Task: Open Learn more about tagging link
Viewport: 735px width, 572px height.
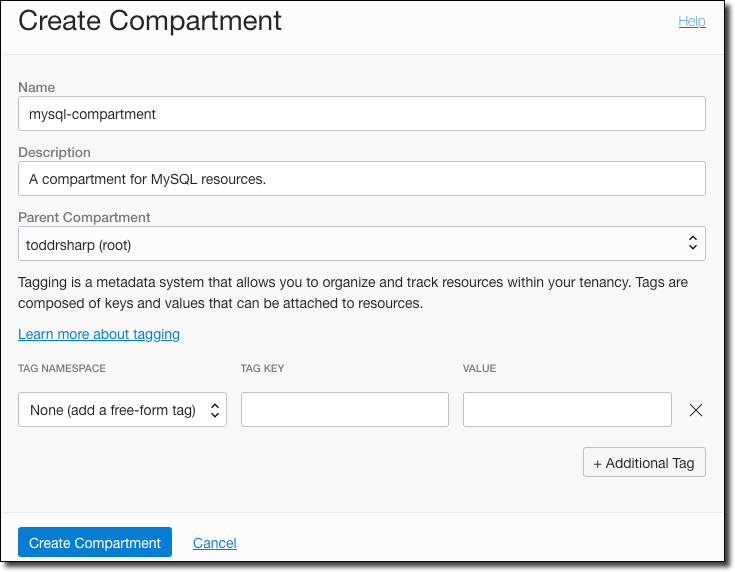Action: pyautogui.click(x=99, y=334)
